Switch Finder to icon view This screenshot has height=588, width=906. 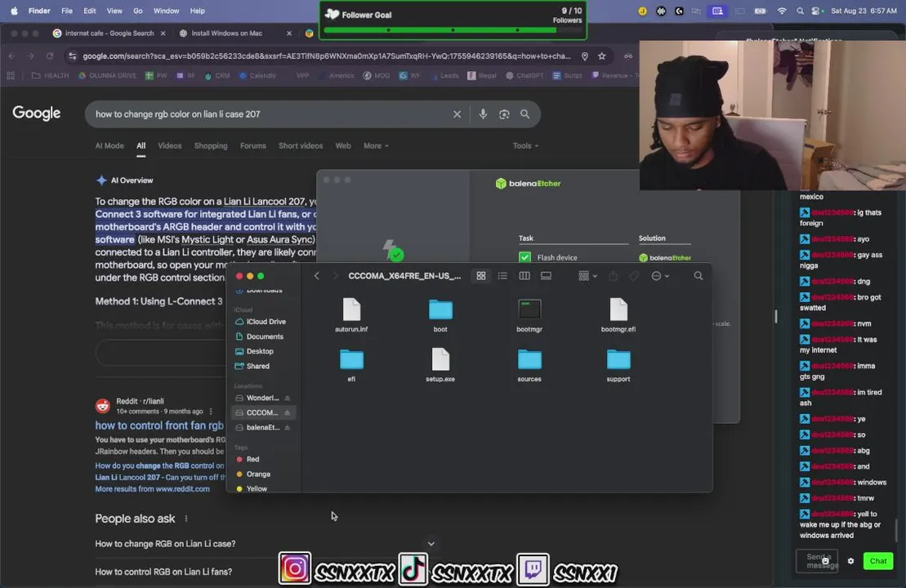pyautogui.click(x=480, y=276)
